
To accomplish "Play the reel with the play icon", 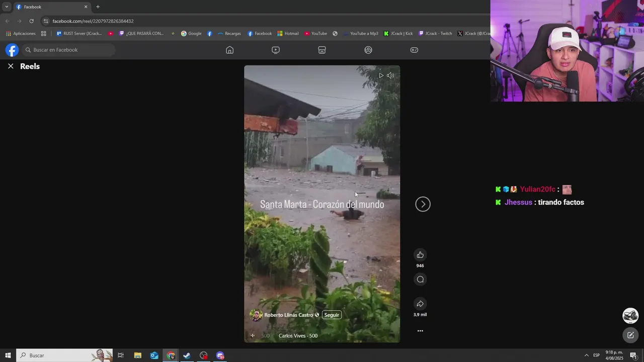I will [381, 75].
